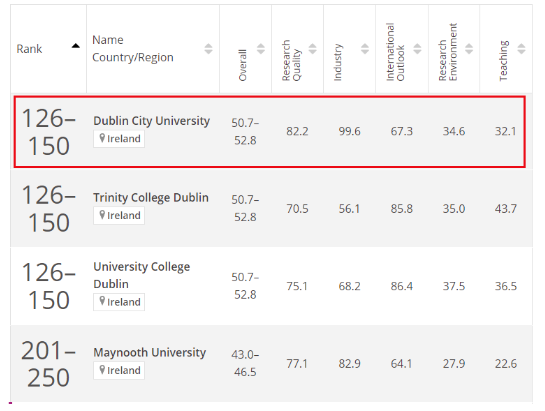Sort by Overall score arrows
Viewport: 545px width, 411px height.
[x=261, y=49]
